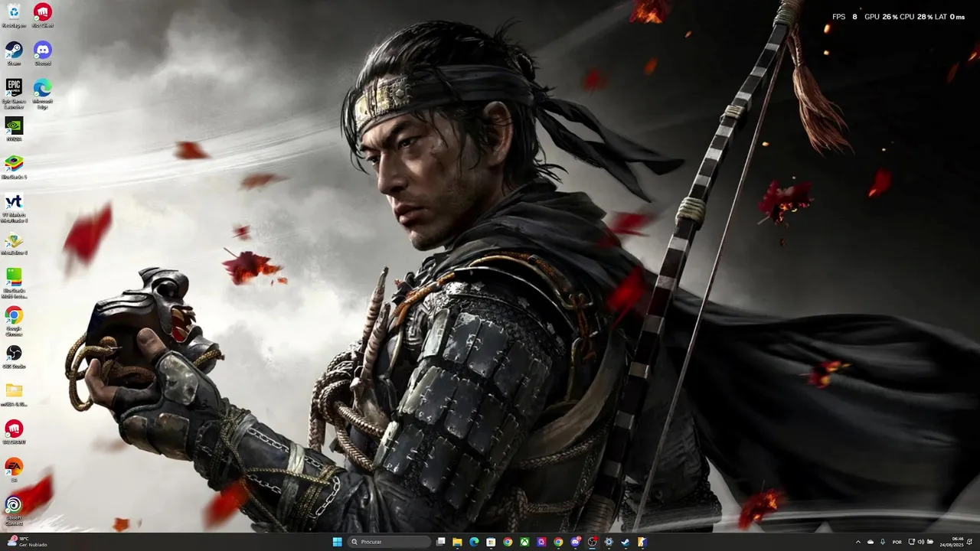Select the Discord desktop shortcut
The width and height of the screenshot is (980, 551).
coord(43,53)
